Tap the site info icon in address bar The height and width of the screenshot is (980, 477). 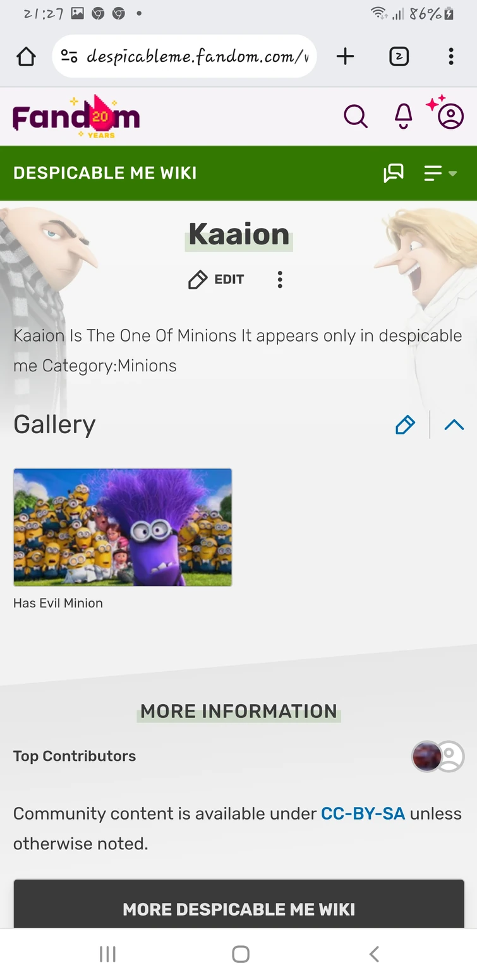pyautogui.click(x=69, y=57)
